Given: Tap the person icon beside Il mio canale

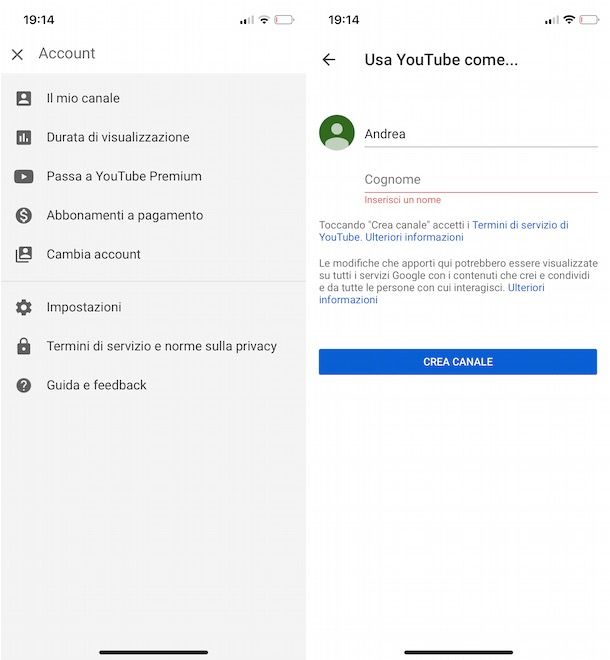Looking at the screenshot, I should pos(24,98).
